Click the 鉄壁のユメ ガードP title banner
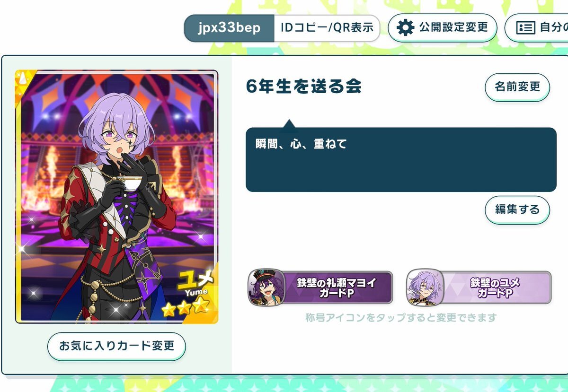Image resolution: width=568 pixels, height=392 pixels. (x=479, y=287)
